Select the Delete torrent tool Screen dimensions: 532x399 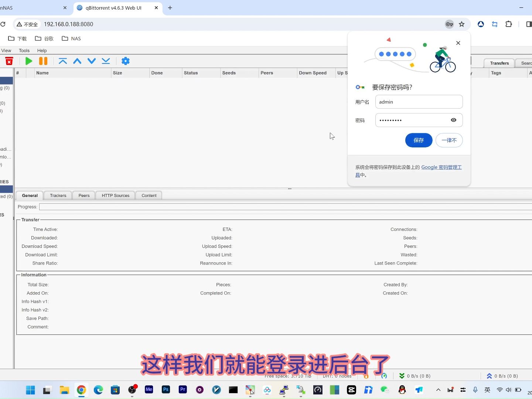point(9,61)
